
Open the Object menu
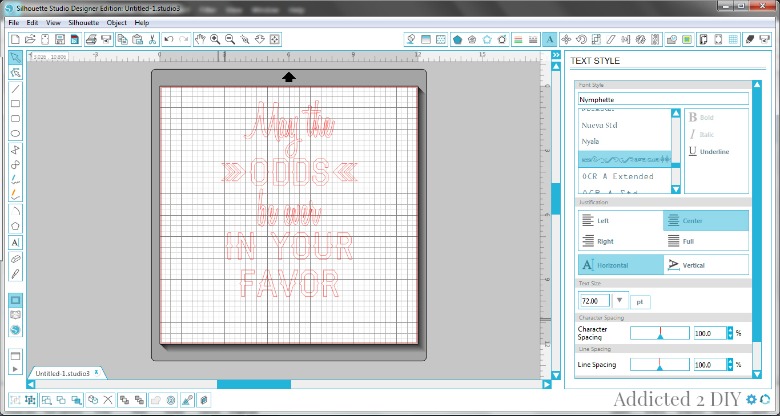pyautogui.click(x=117, y=23)
